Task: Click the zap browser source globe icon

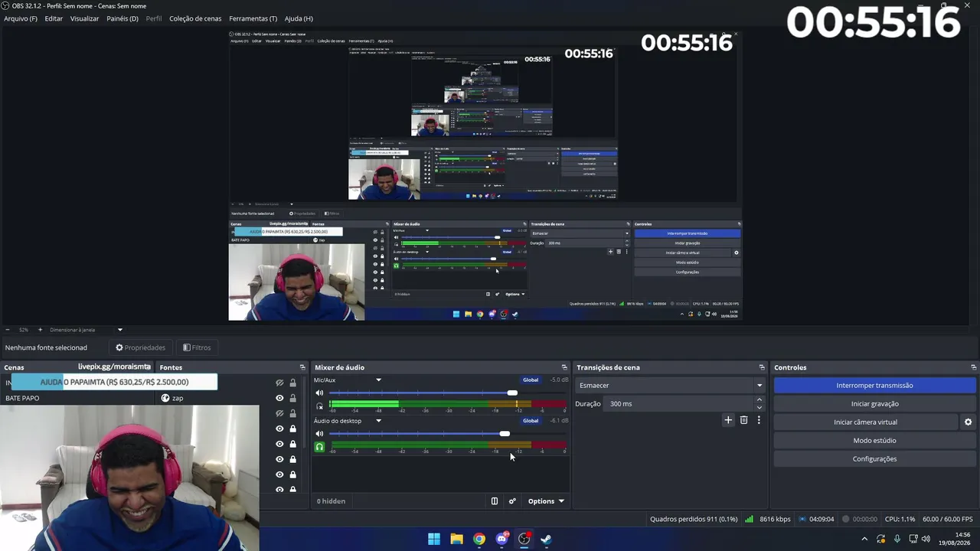Action: [165, 398]
